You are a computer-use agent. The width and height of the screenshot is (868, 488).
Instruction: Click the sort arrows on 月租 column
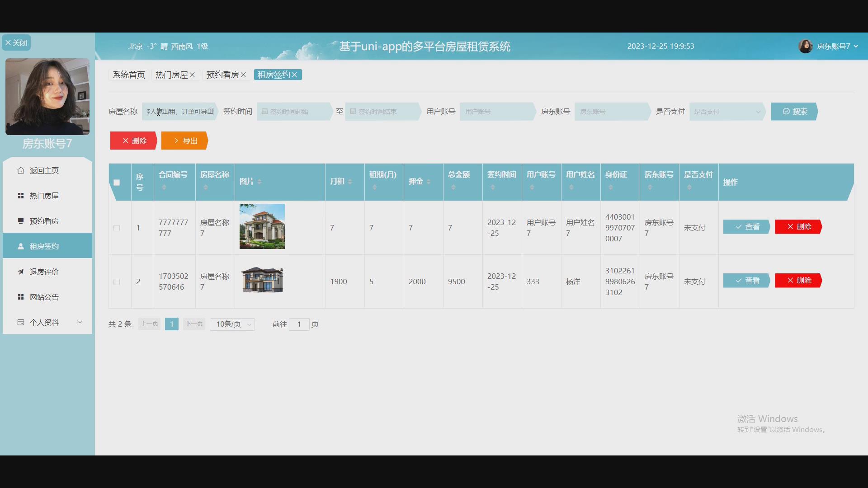(x=350, y=182)
